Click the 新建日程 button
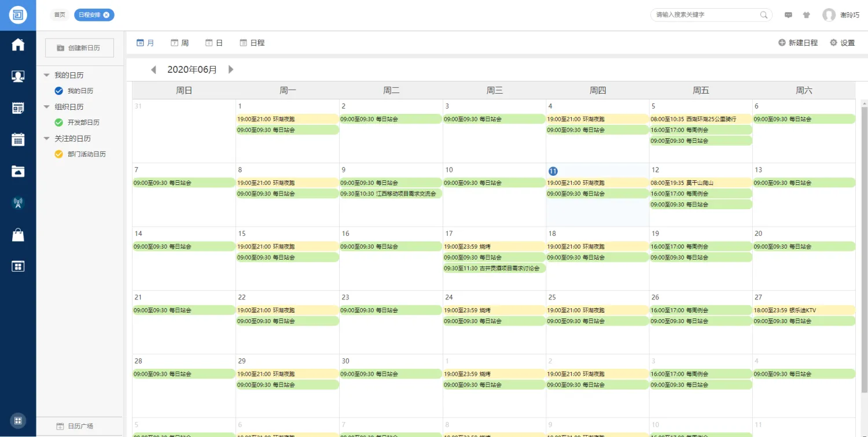This screenshot has width=868, height=437. click(798, 43)
